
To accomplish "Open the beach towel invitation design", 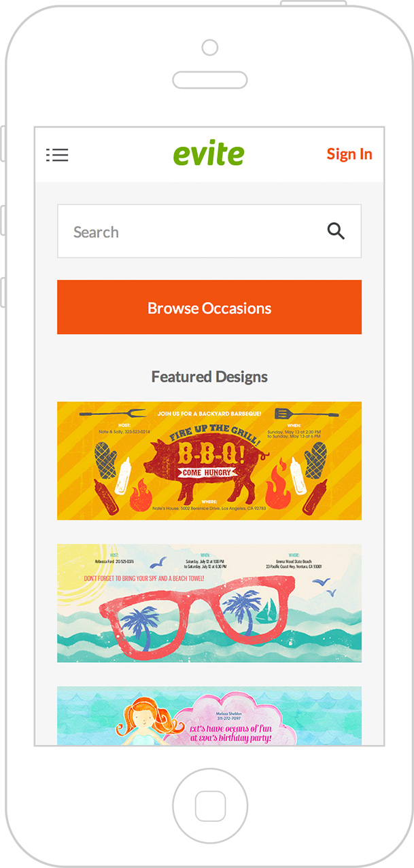I will tap(209, 603).
